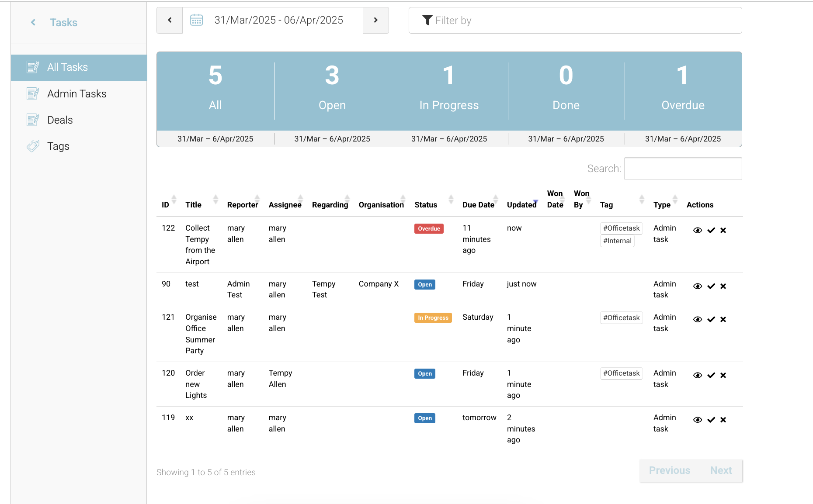
Task: Open task 119 details via eye icon
Action: [x=698, y=420]
